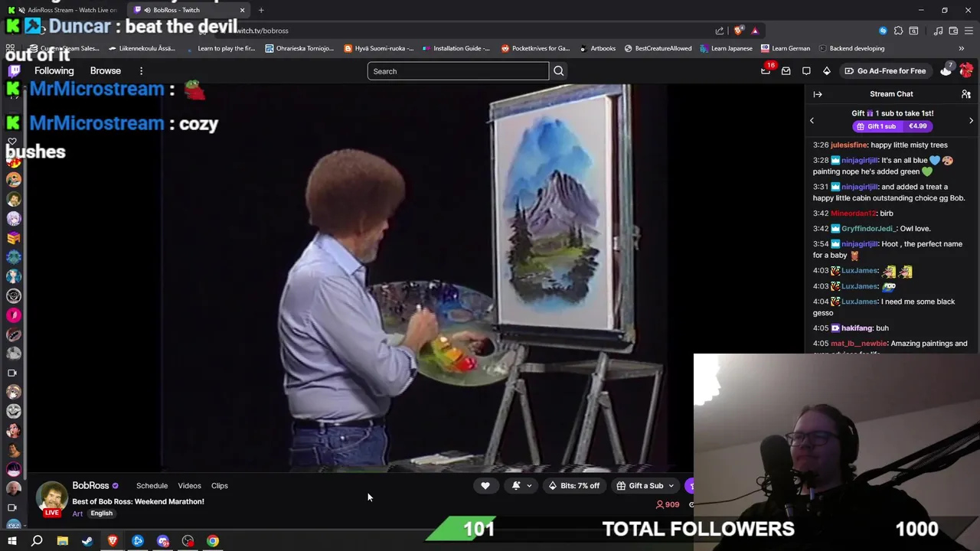Click the search magnifier button
The height and width of the screenshot is (551, 980).
click(x=559, y=71)
